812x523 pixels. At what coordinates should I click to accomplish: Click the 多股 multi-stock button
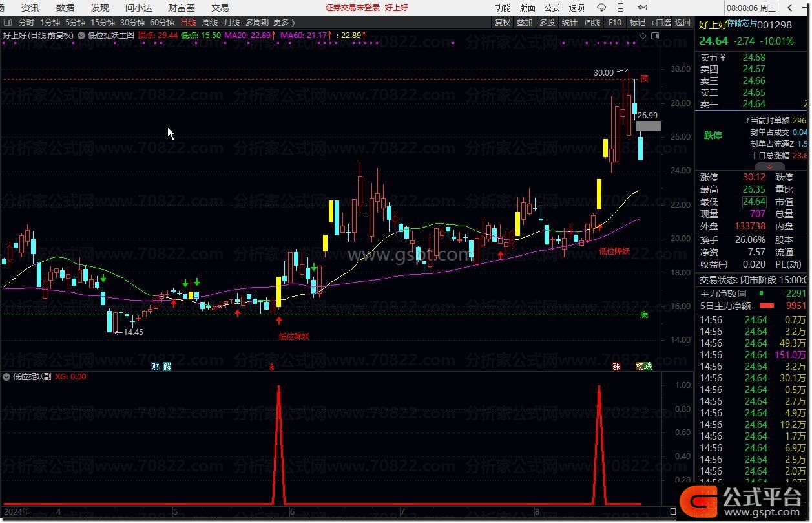pyautogui.click(x=547, y=22)
